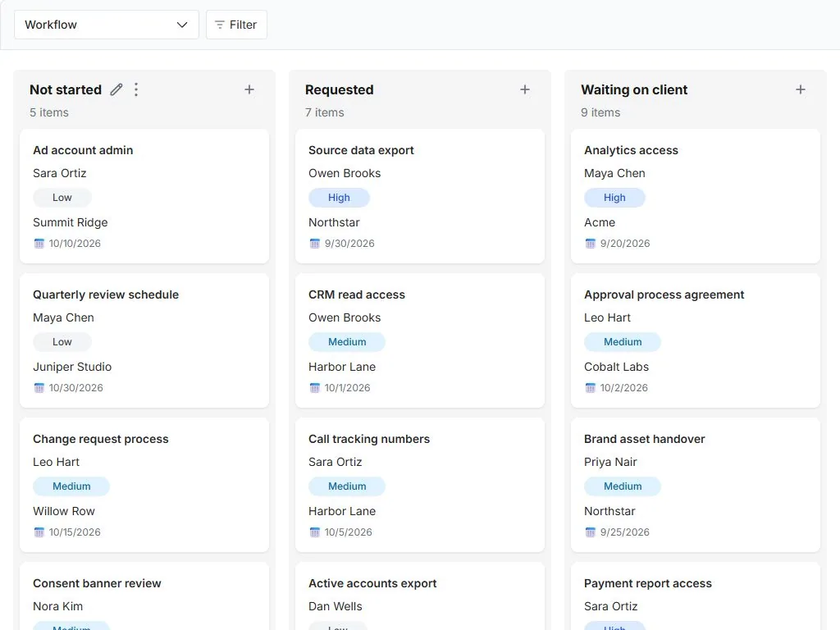The height and width of the screenshot is (630, 840).
Task: Click Medium tag on CRM read access
Action: coord(347,342)
